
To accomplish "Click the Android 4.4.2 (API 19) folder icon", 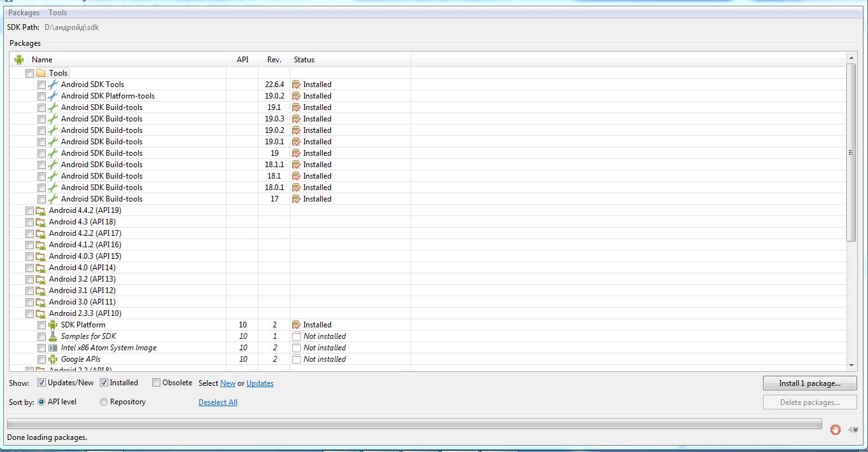I will [41, 210].
